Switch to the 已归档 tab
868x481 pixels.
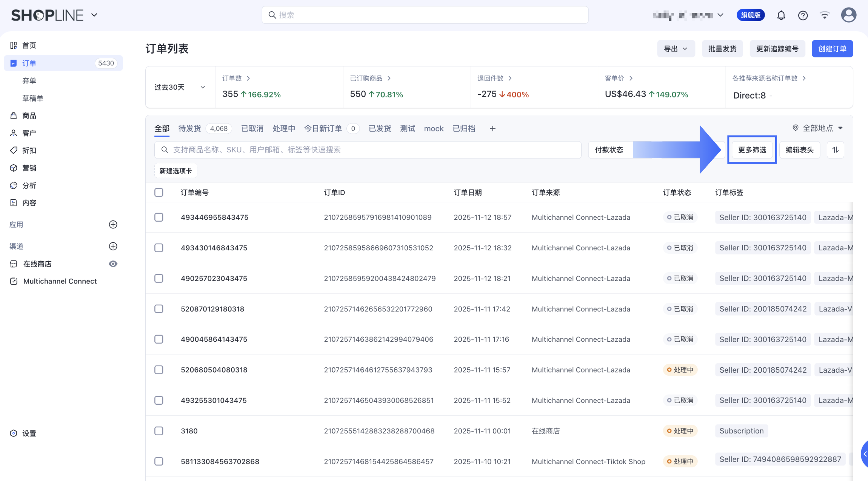464,129
